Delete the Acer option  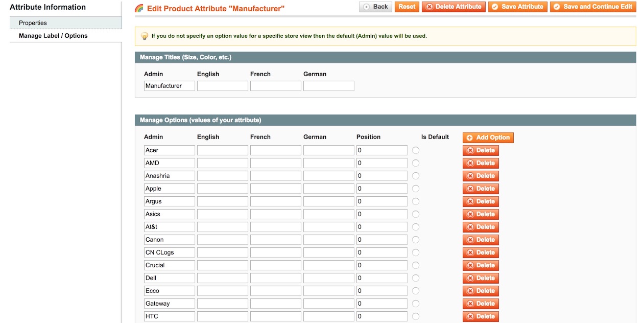click(481, 150)
